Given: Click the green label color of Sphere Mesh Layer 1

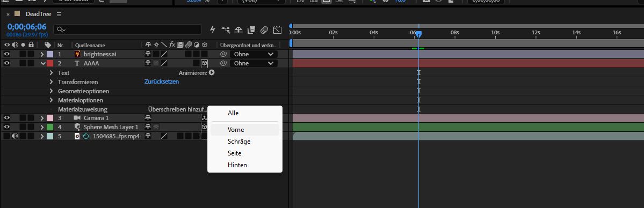Looking at the screenshot, I should point(50,127).
